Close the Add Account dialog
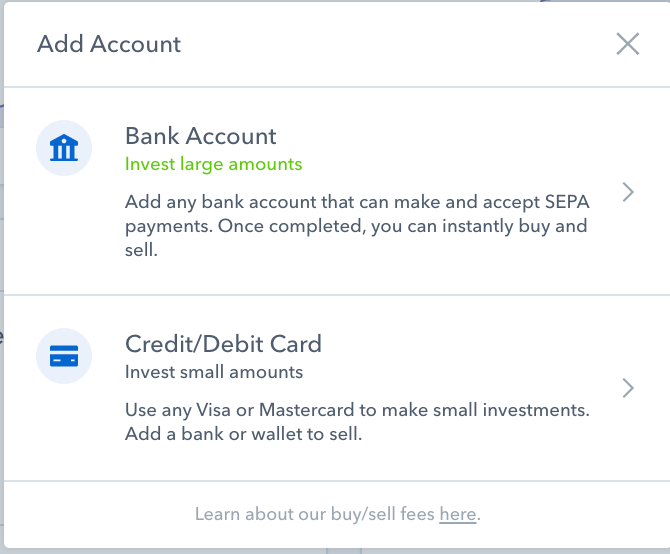 pos(627,44)
